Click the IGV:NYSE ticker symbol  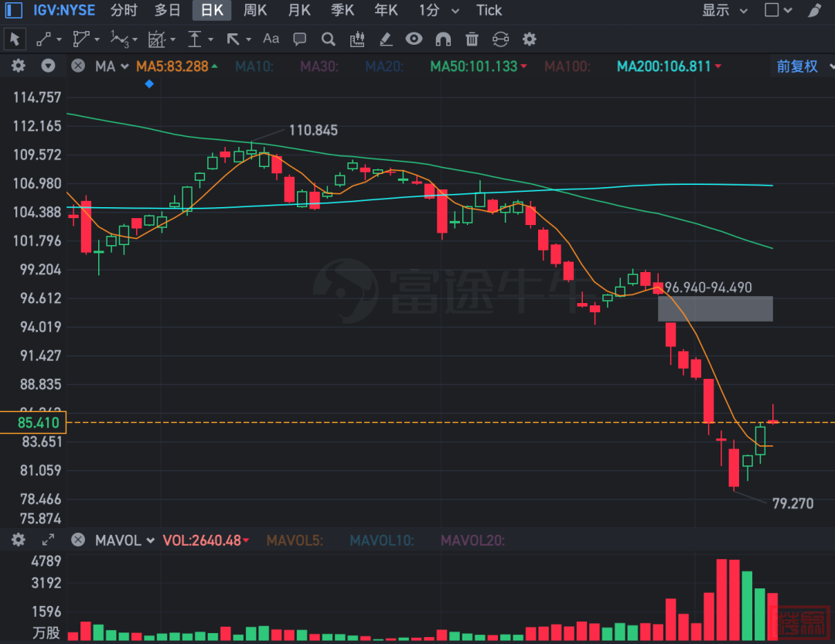coord(63,11)
